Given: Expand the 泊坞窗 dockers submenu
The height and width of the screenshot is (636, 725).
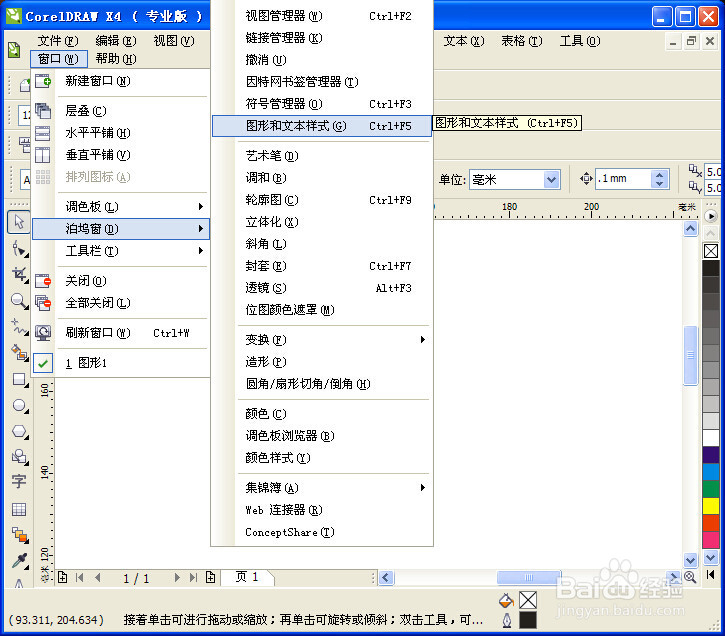Looking at the screenshot, I should click(121, 229).
